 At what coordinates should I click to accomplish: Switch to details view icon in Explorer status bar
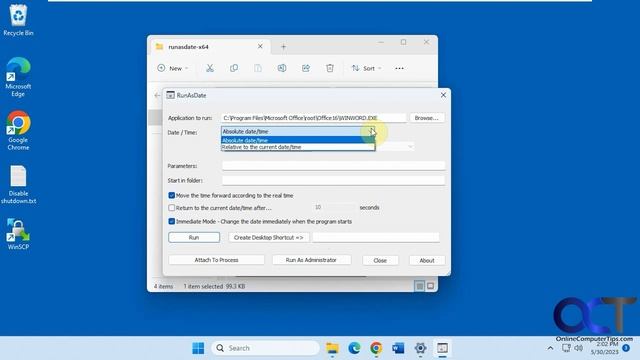pyautogui.click(x=420, y=286)
